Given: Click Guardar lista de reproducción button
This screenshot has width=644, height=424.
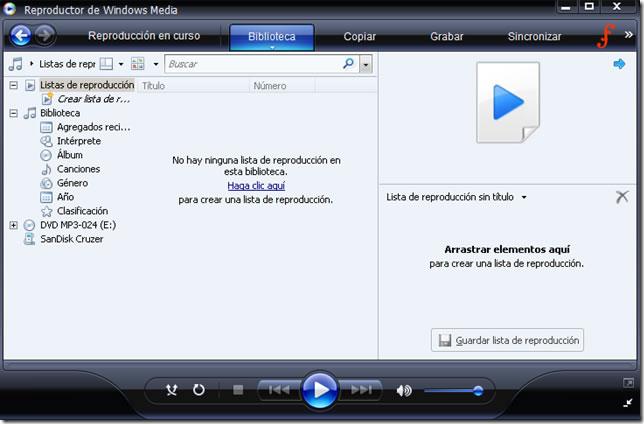Looking at the screenshot, I should (x=507, y=340).
